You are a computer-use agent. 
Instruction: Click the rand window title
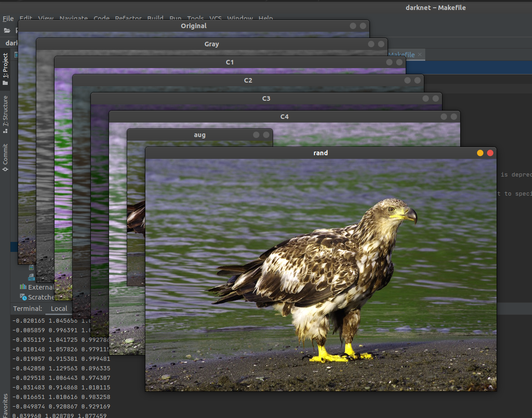pos(321,153)
